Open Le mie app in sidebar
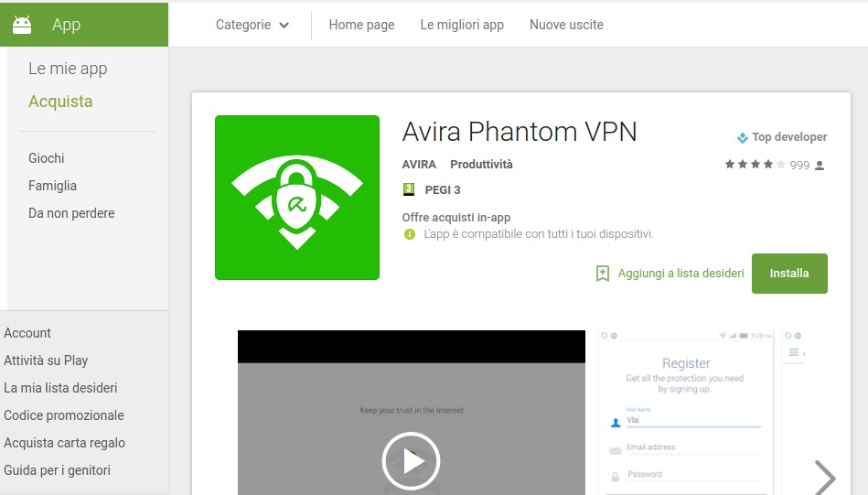The height and width of the screenshot is (495, 868). [68, 69]
